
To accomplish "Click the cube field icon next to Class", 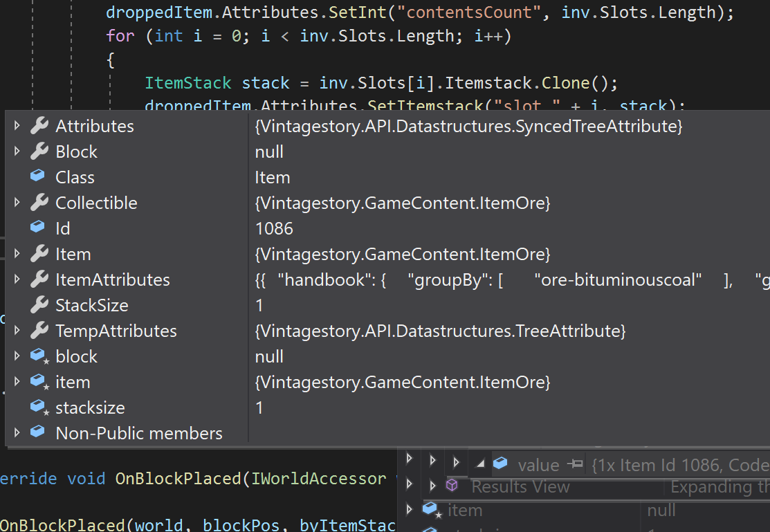I will (x=38, y=177).
